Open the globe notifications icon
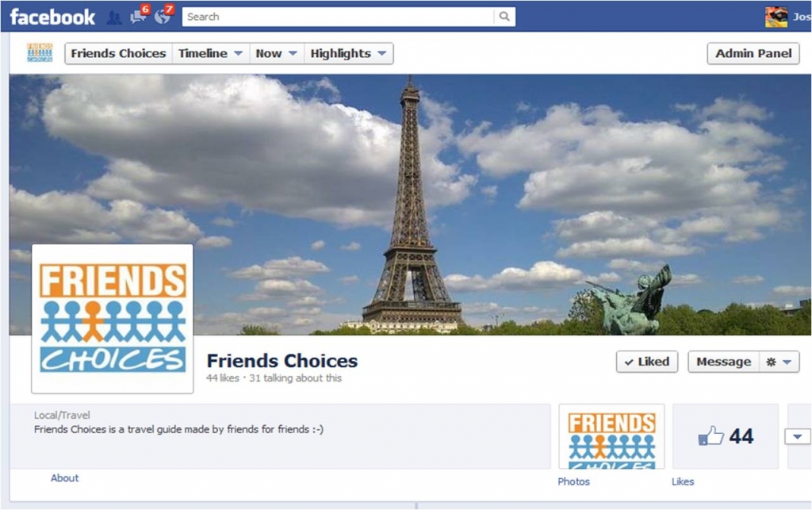812x510 pixels. tap(164, 16)
